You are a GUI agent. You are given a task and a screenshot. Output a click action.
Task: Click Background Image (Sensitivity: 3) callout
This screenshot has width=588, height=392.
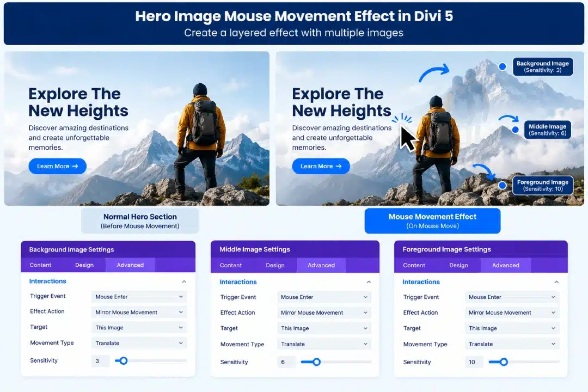point(543,67)
